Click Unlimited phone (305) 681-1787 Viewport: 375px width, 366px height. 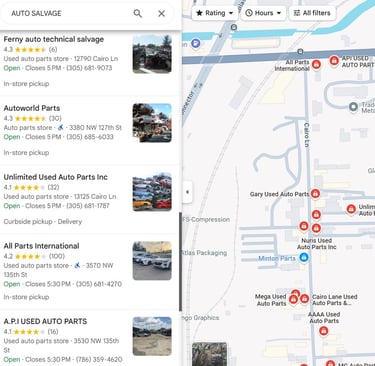tap(88, 206)
